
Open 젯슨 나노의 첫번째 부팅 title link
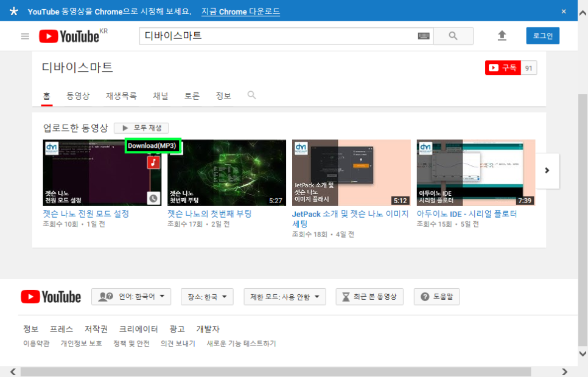(x=209, y=213)
